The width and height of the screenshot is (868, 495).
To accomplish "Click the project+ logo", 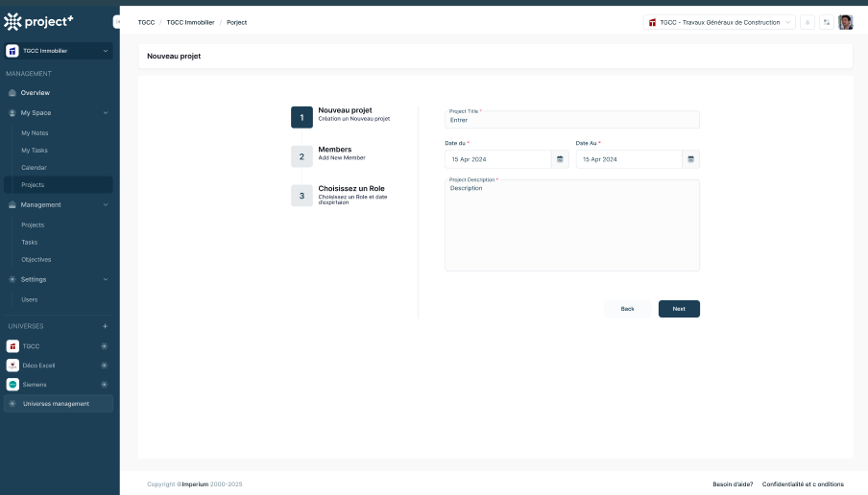I will pyautogui.click(x=38, y=21).
